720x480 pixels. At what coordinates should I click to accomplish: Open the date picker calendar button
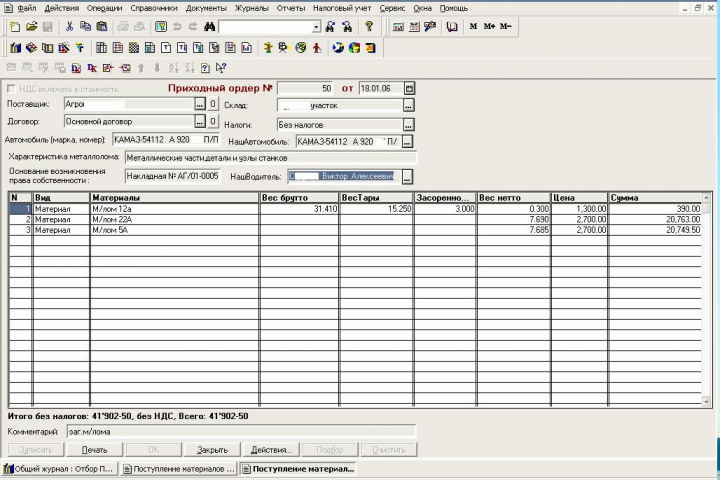point(409,88)
